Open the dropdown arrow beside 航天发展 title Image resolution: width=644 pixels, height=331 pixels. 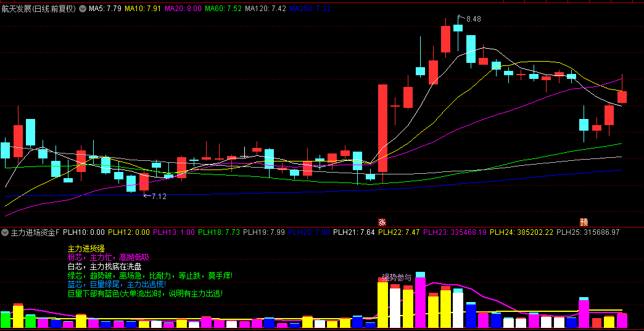83,9
